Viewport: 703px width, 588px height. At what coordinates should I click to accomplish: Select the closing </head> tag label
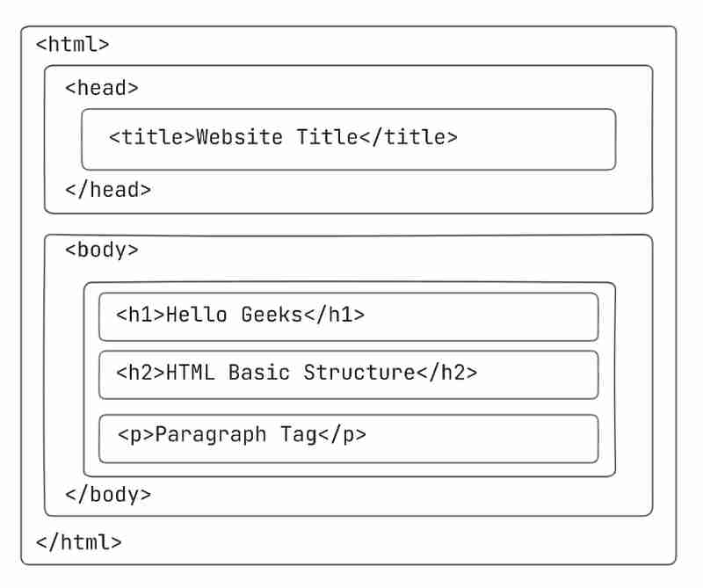108,190
